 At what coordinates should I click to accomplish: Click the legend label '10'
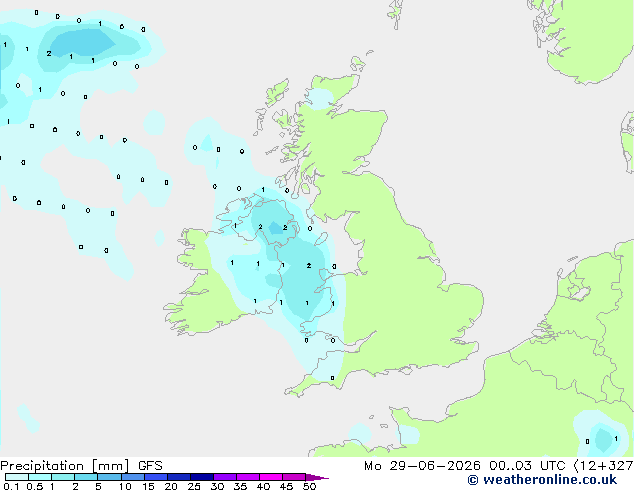[x=125, y=486]
